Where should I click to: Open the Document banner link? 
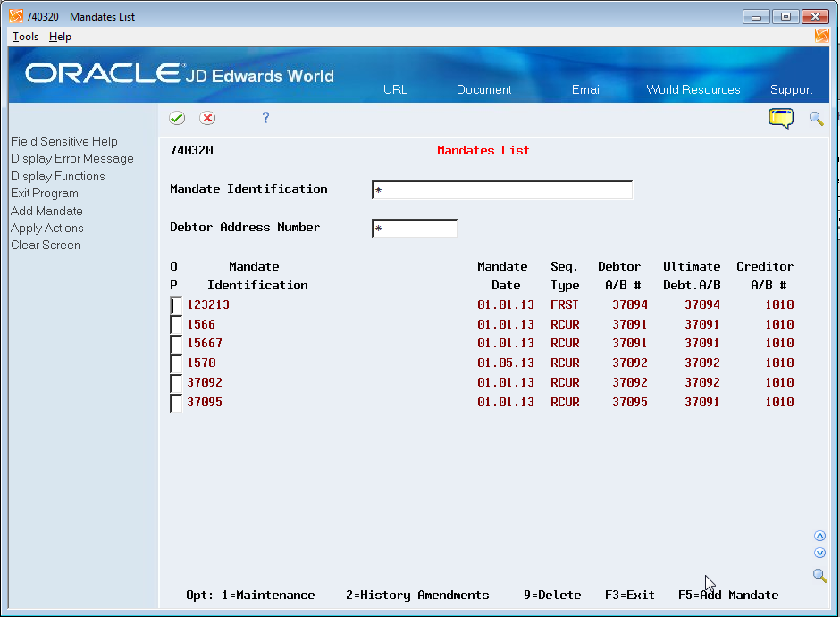click(x=483, y=89)
